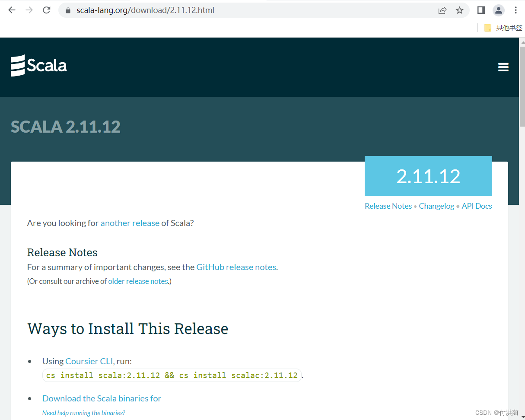Click the browser back arrow
Screen dimensions: 525x420
click(x=12, y=10)
